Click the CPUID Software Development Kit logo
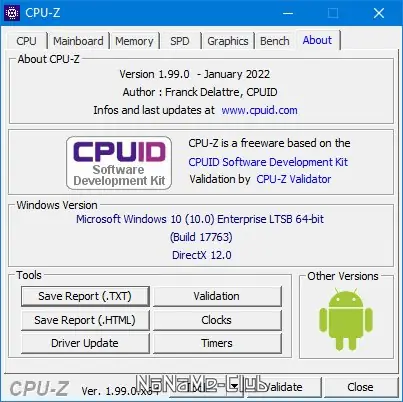The image size is (403, 402). tap(119, 163)
